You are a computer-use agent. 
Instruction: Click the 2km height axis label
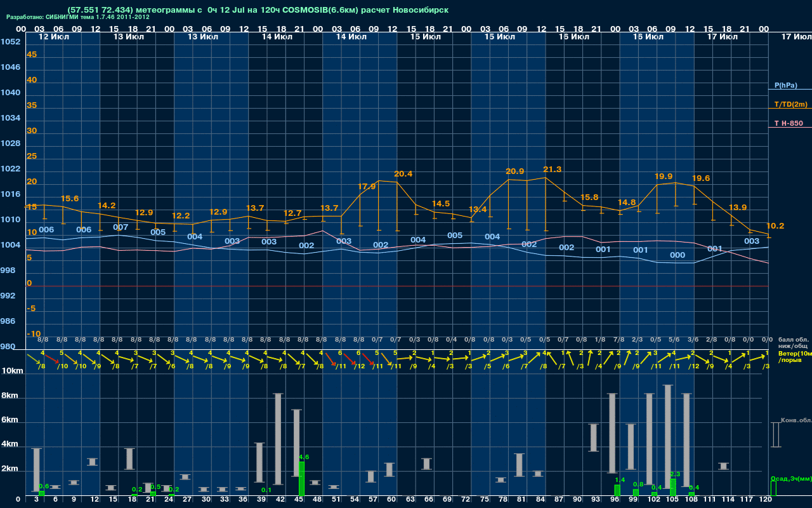point(9,469)
